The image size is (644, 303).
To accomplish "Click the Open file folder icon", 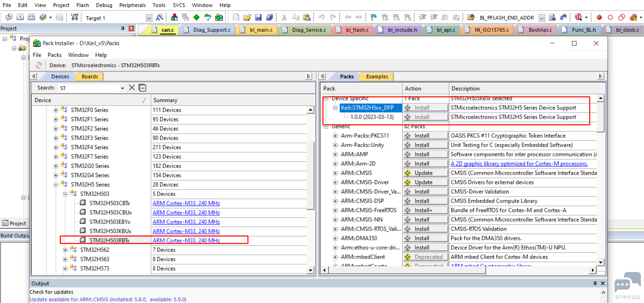I will coord(247,17).
